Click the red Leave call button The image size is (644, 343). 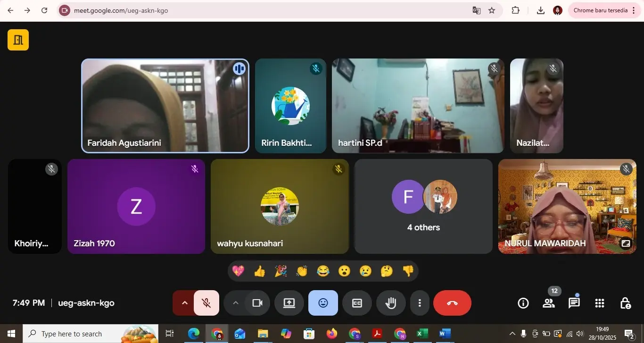click(x=452, y=303)
